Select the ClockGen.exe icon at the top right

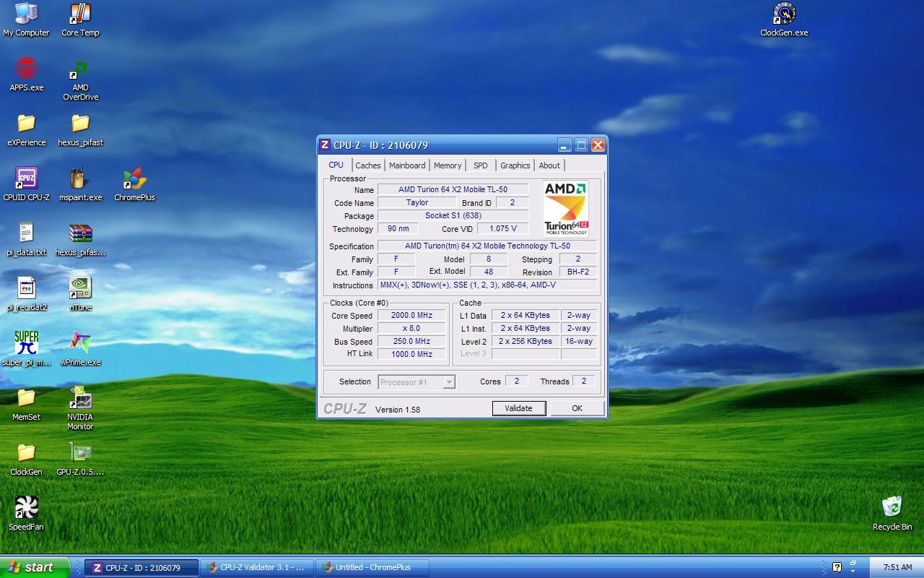pyautogui.click(x=784, y=20)
